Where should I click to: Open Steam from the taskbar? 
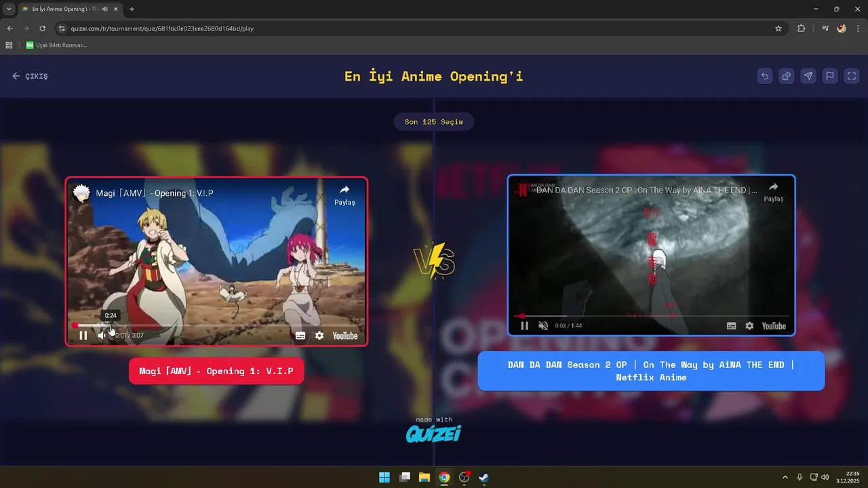(x=484, y=477)
